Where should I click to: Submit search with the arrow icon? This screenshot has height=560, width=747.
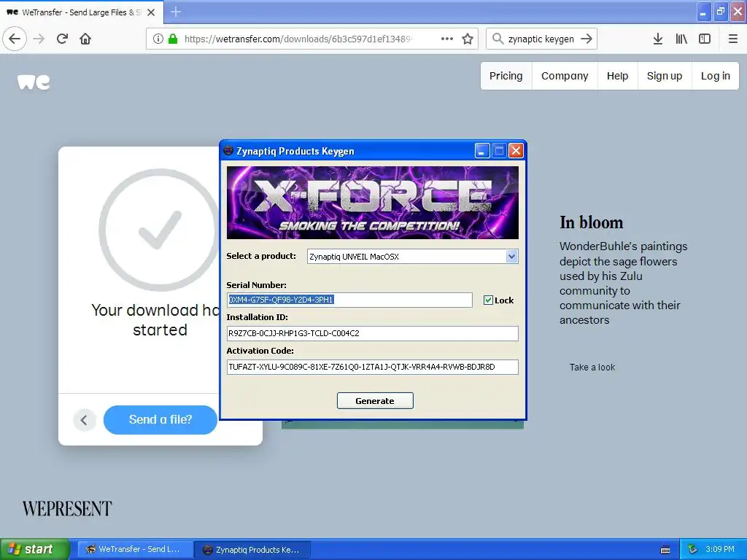click(587, 39)
